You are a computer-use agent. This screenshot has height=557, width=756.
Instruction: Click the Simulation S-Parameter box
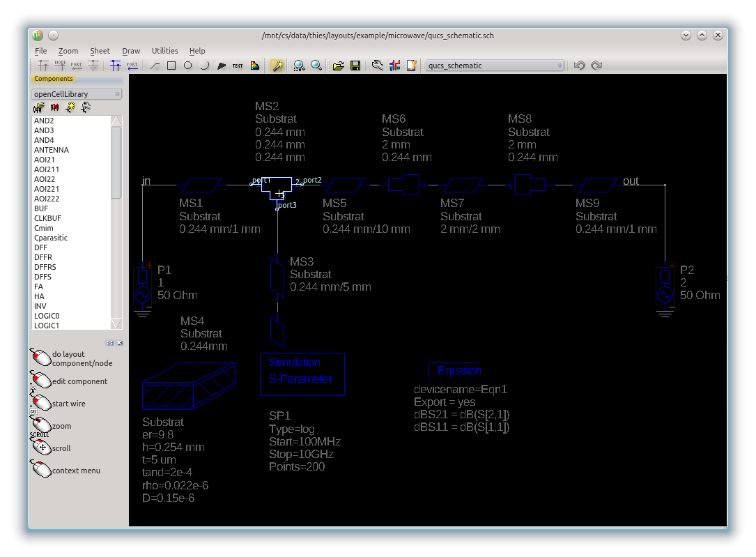(302, 375)
